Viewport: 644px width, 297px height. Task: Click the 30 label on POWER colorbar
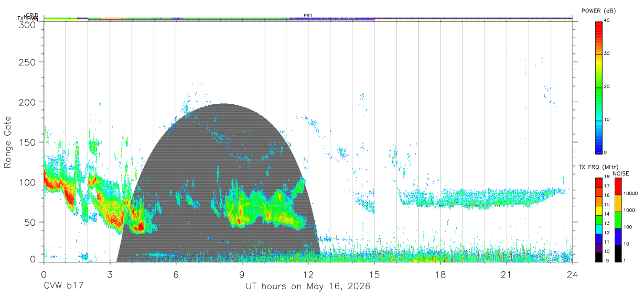608,54
